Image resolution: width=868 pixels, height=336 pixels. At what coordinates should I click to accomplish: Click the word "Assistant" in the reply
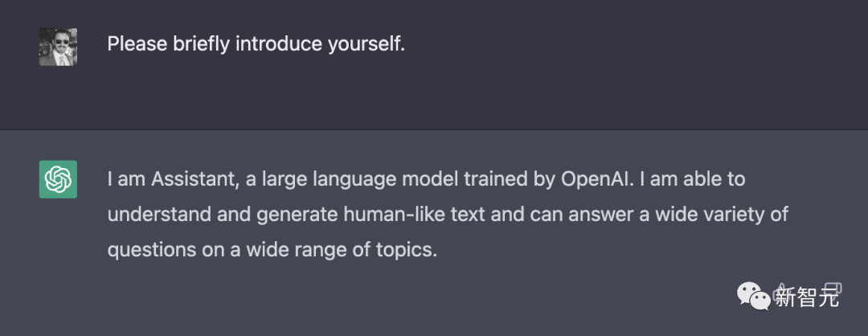click(186, 178)
